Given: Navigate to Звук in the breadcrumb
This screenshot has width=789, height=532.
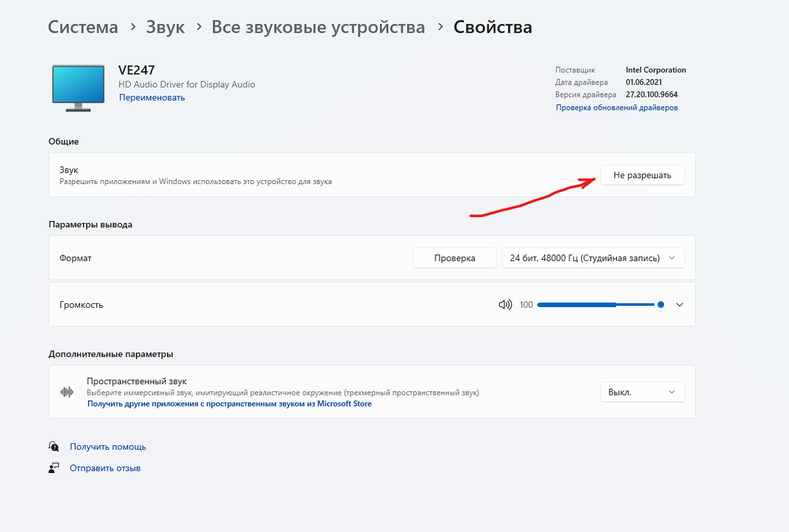Looking at the screenshot, I should tap(165, 27).
